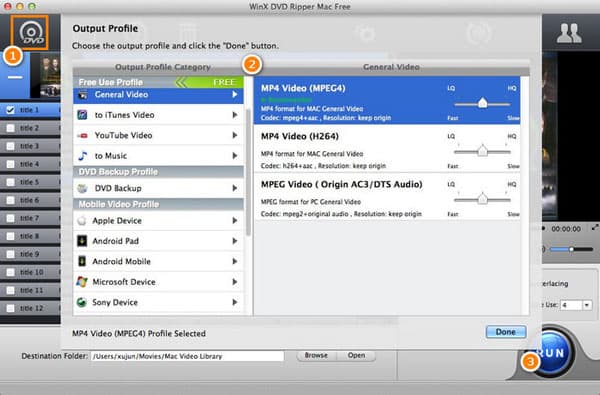The height and width of the screenshot is (395, 600).
Task: Click the Microsoft Device Windows flag icon
Action: (82, 282)
